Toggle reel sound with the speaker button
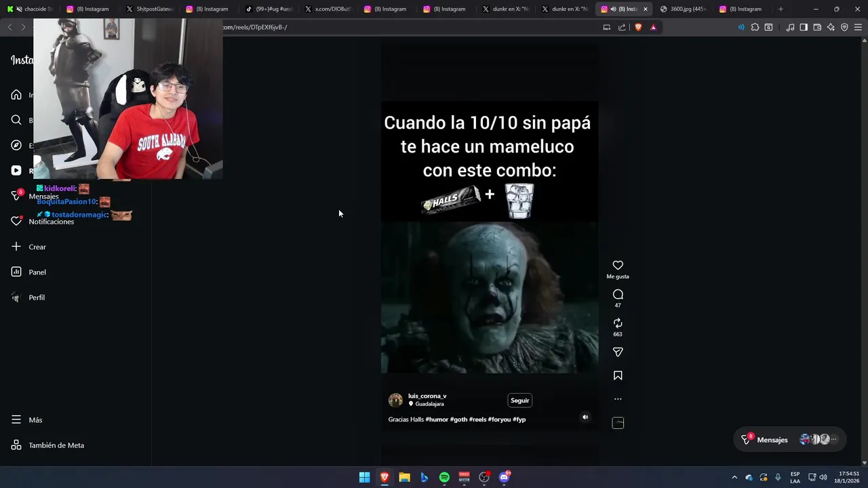The height and width of the screenshot is (488, 868). [x=585, y=417]
